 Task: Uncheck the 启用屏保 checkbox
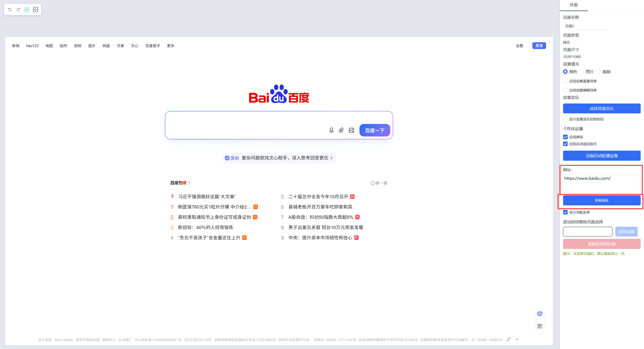(x=565, y=137)
